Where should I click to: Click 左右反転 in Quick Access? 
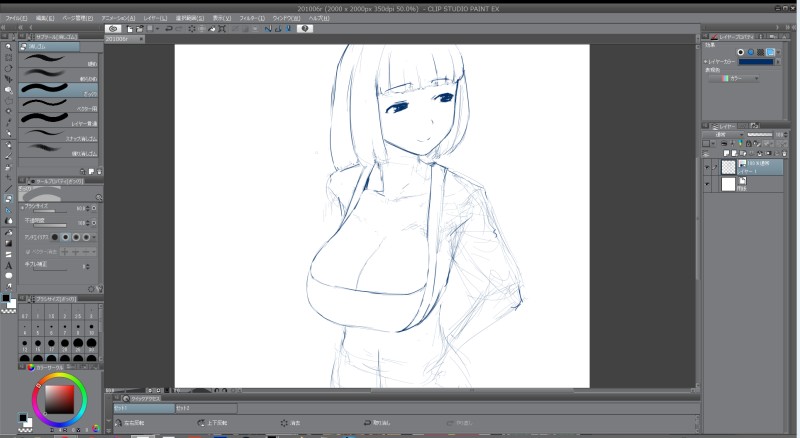pos(130,423)
